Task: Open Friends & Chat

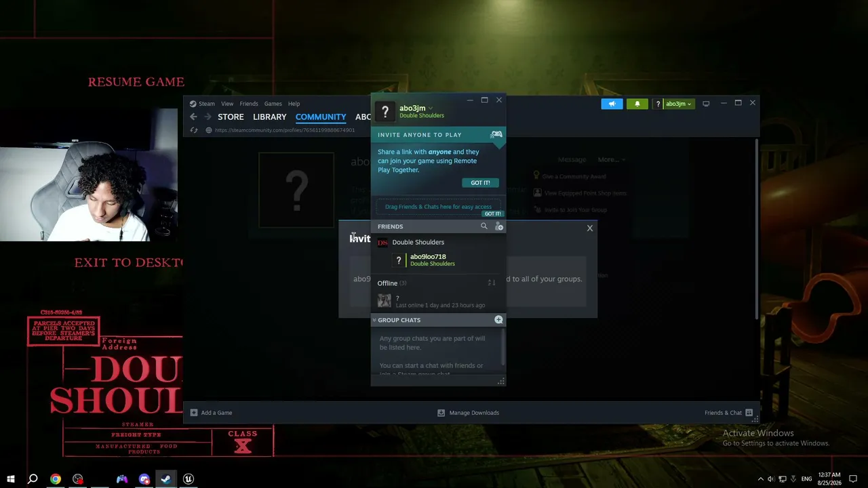Action: pyautogui.click(x=728, y=413)
